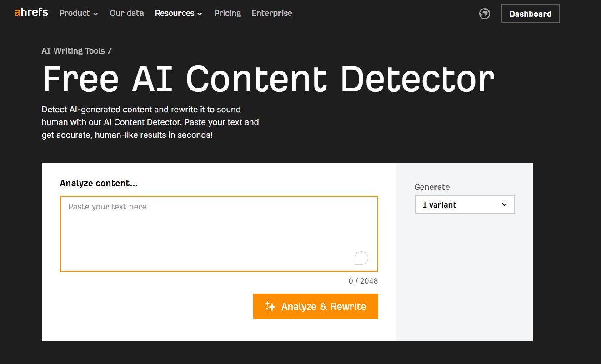Click inside the 'Paste your text here' field

[x=218, y=232]
